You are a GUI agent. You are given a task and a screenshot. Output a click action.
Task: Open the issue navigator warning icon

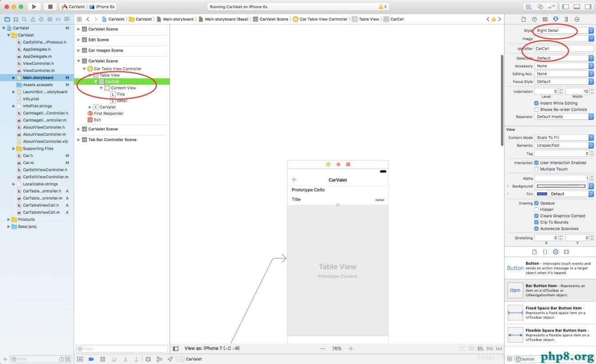[33, 20]
